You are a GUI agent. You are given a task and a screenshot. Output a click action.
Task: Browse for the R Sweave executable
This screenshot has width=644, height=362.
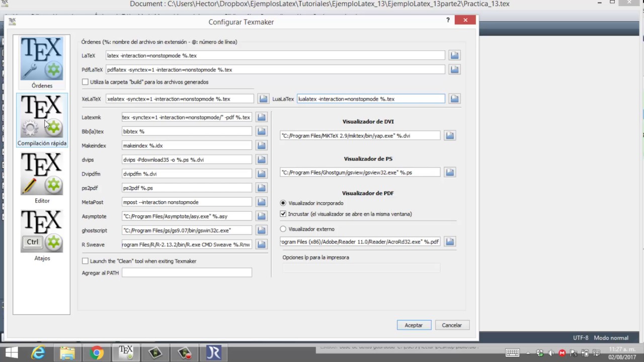(261, 244)
